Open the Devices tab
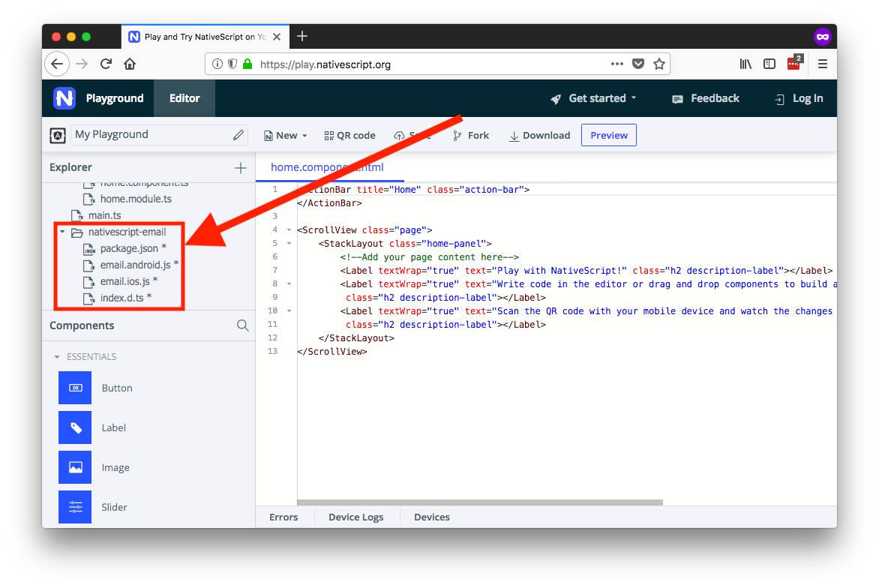The image size is (879, 588). click(x=432, y=517)
